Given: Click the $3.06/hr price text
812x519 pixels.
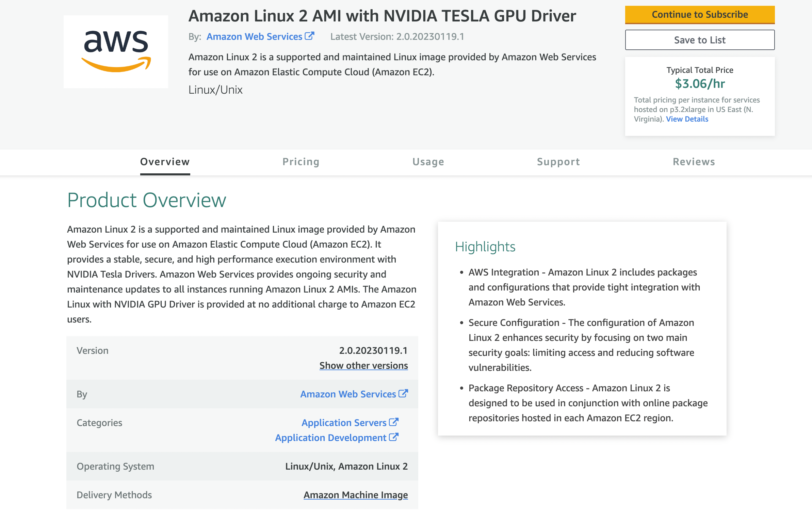Looking at the screenshot, I should point(700,83).
